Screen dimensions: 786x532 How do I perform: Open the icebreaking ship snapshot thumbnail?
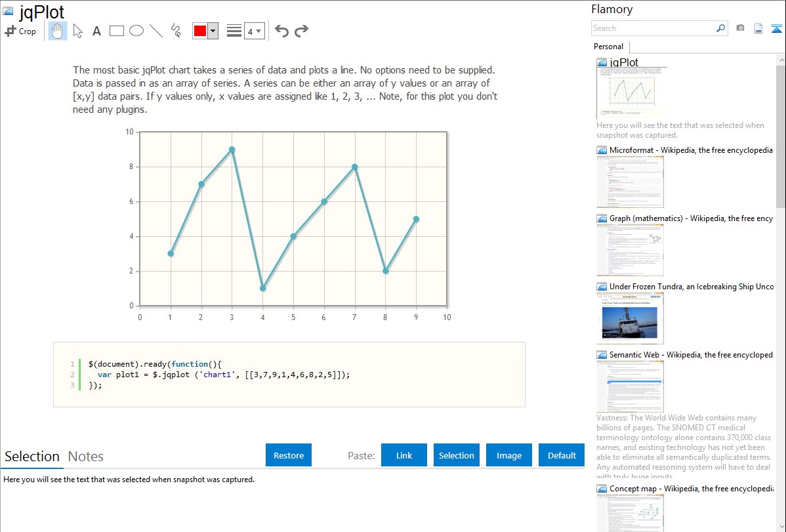[630, 318]
